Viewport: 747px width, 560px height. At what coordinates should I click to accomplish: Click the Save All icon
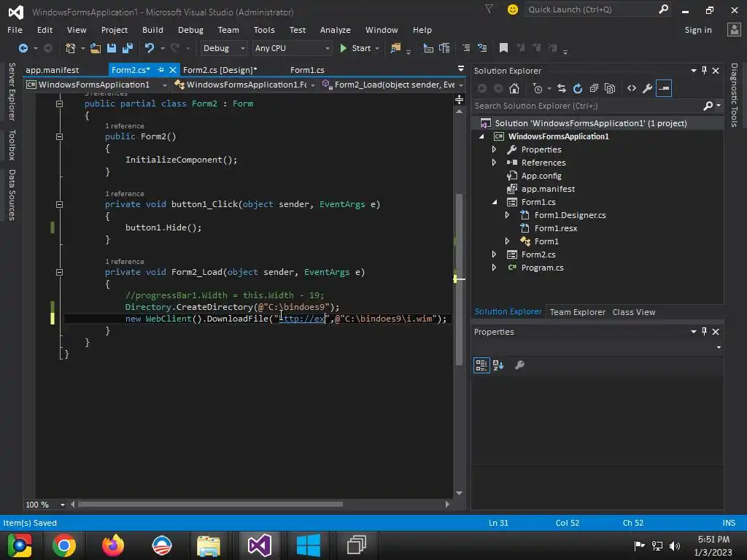click(x=128, y=48)
